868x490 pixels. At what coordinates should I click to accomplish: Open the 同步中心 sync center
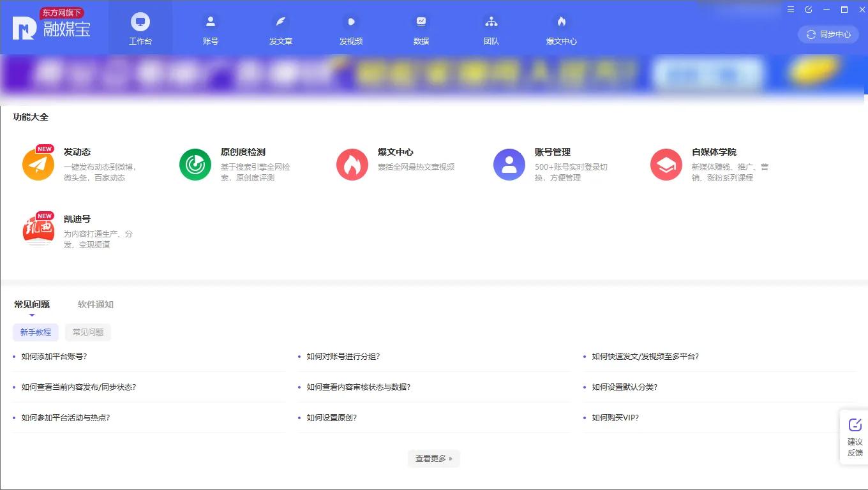(827, 34)
